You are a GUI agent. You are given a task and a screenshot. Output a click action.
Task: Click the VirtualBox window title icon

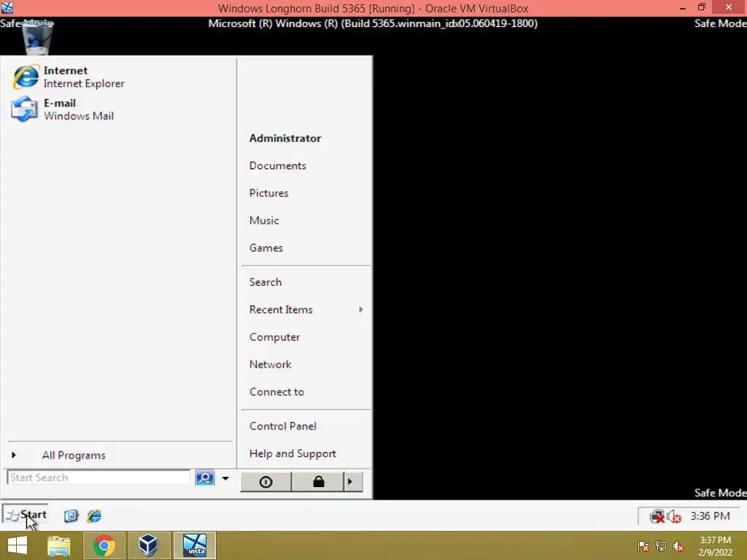[x=7, y=7]
